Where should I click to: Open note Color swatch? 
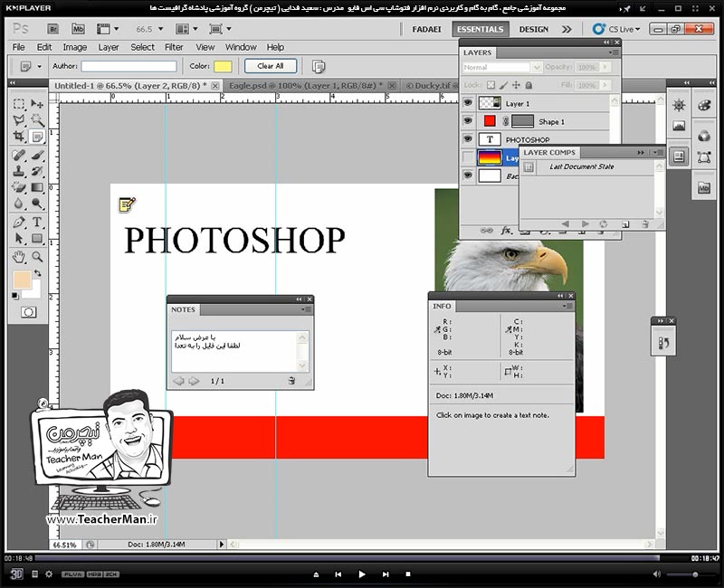click(x=223, y=66)
